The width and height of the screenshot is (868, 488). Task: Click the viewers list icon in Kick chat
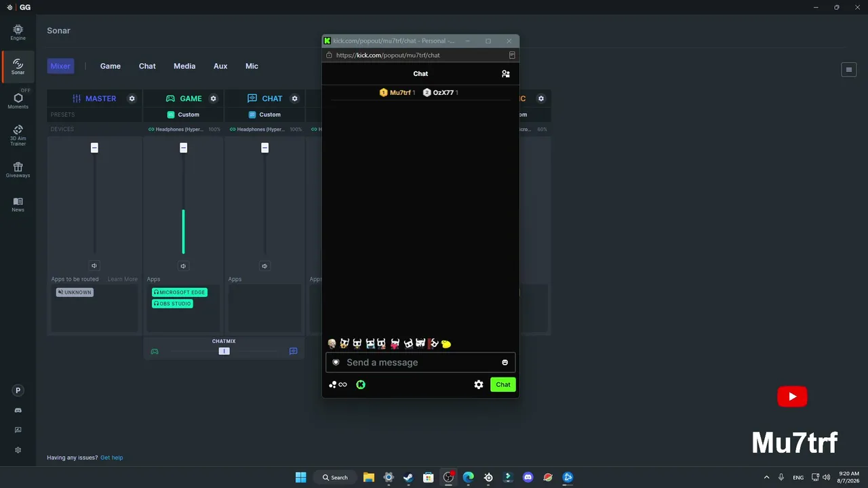pos(505,74)
